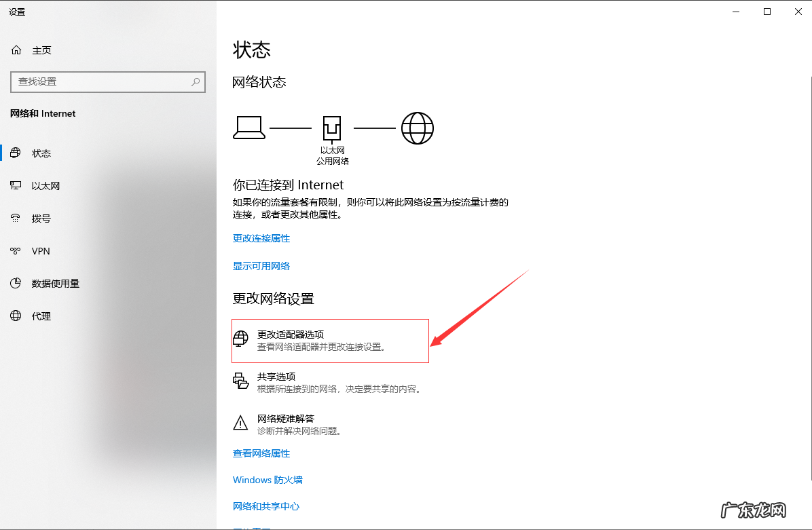Click the Home icon next to 主页
This screenshot has height=530, width=812.
[16, 50]
